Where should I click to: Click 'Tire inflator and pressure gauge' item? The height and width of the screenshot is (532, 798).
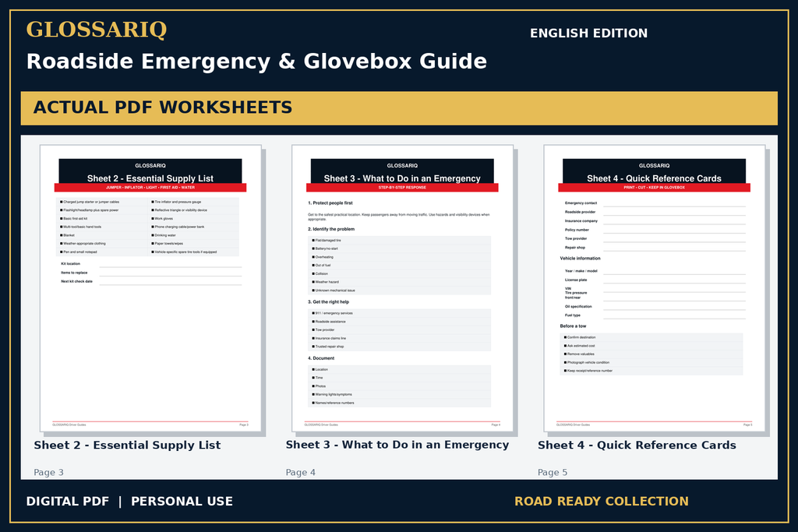point(177,202)
